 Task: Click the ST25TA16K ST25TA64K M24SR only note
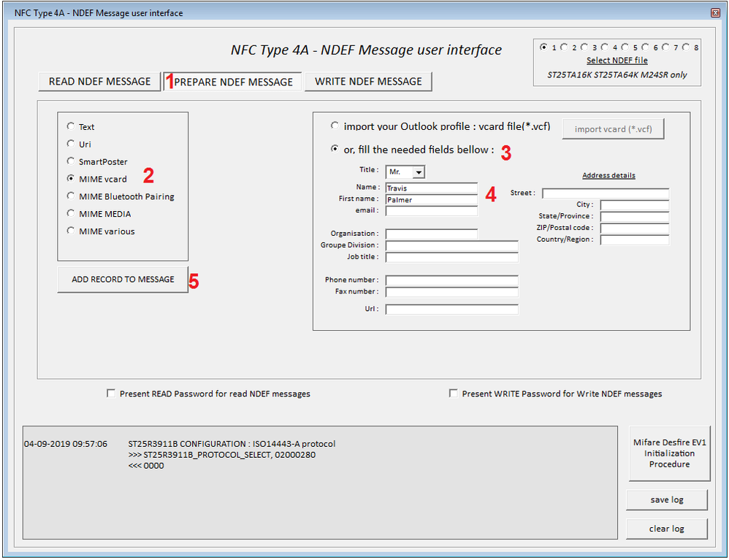(x=617, y=74)
